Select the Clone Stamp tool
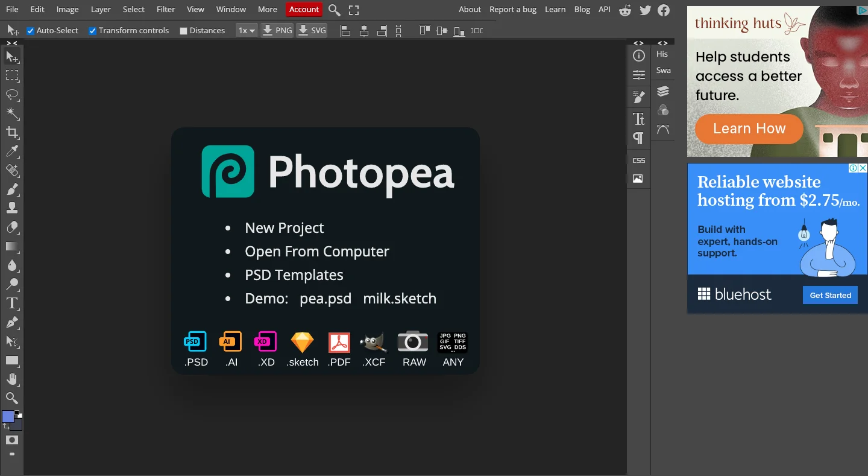 coord(11,209)
